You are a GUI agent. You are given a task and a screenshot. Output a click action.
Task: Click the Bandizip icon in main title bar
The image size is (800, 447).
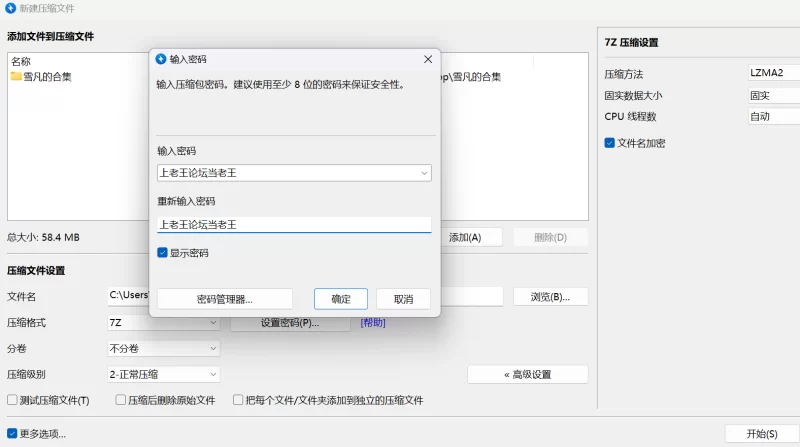coord(10,9)
